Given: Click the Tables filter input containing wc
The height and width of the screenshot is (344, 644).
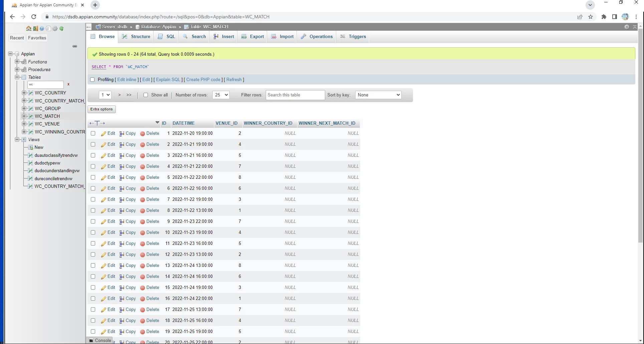Looking at the screenshot, I should tap(45, 85).
